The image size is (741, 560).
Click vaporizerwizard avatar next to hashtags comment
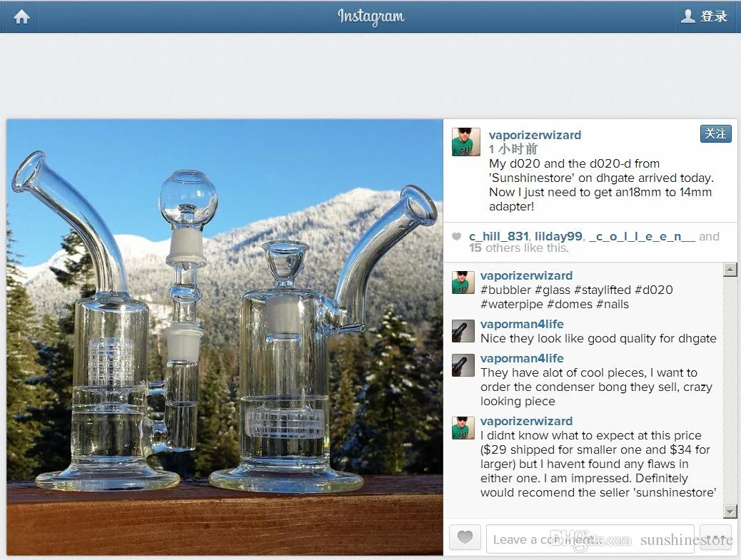pos(463,282)
